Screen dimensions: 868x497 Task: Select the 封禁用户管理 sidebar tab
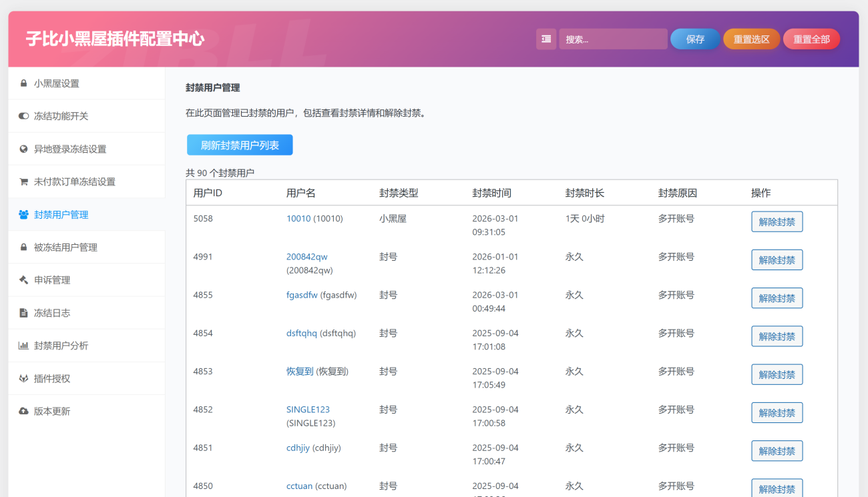(61, 215)
